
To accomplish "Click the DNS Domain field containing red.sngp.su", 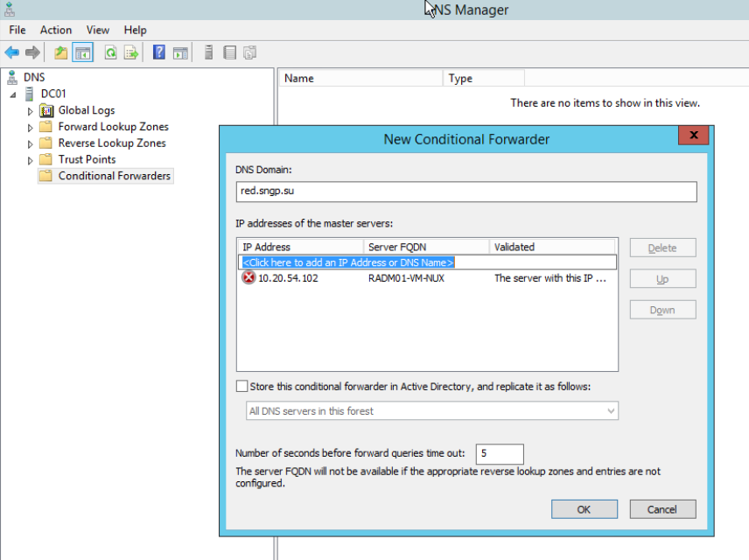I will coord(465,192).
